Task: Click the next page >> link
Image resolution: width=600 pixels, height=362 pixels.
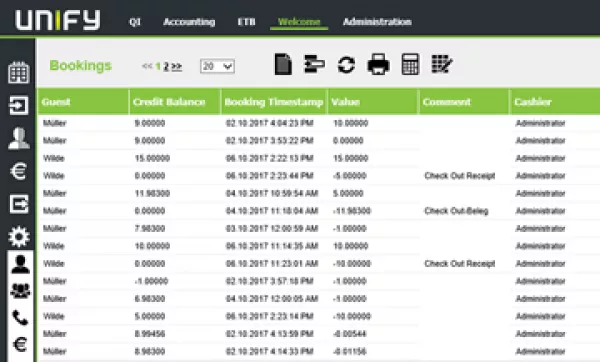Action: [176, 66]
